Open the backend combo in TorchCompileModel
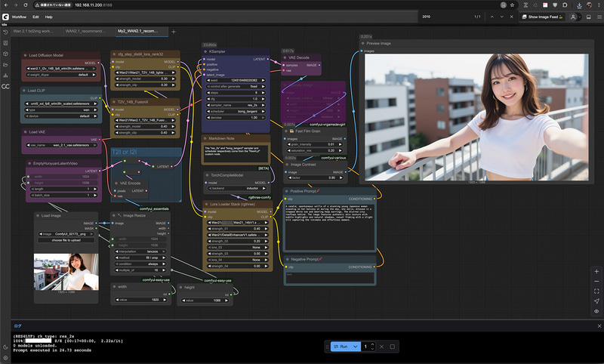Screen dimensions: 604x364 point(237,188)
